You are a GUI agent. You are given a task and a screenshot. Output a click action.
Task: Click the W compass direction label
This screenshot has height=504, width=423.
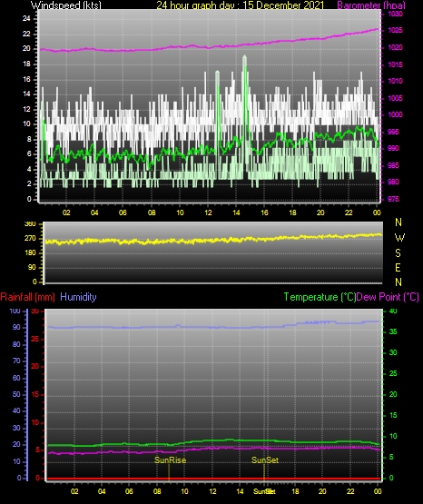point(399,238)
